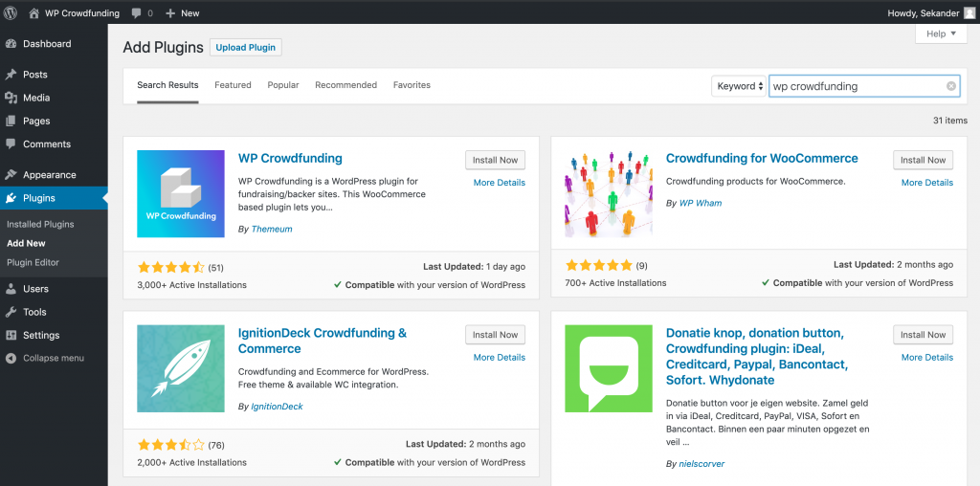View More Details for WP Crowdfunding
The image size is (980, 486).
[x=499, y=183]
